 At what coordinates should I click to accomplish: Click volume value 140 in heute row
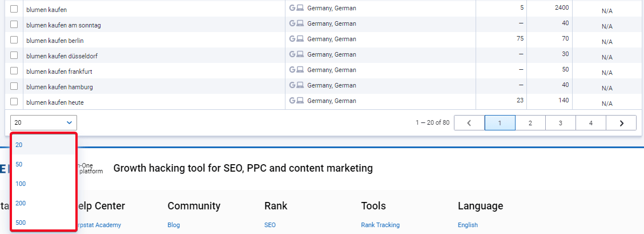point(564,100)
